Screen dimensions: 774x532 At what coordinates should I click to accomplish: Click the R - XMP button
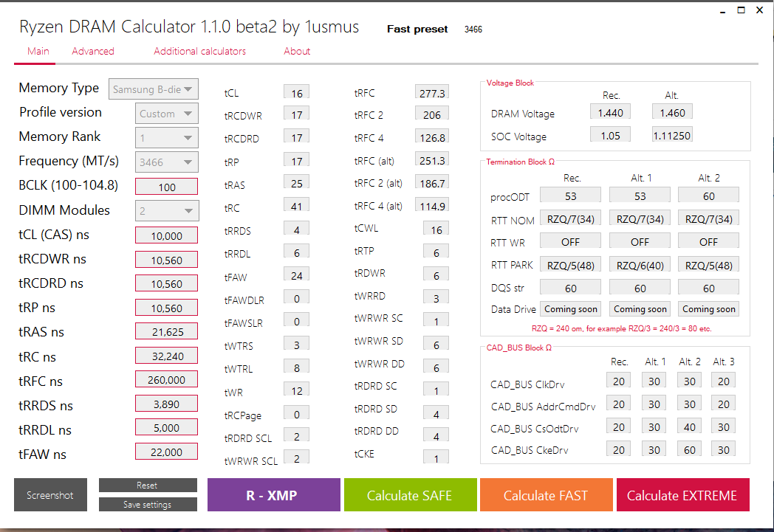(274, 495)
